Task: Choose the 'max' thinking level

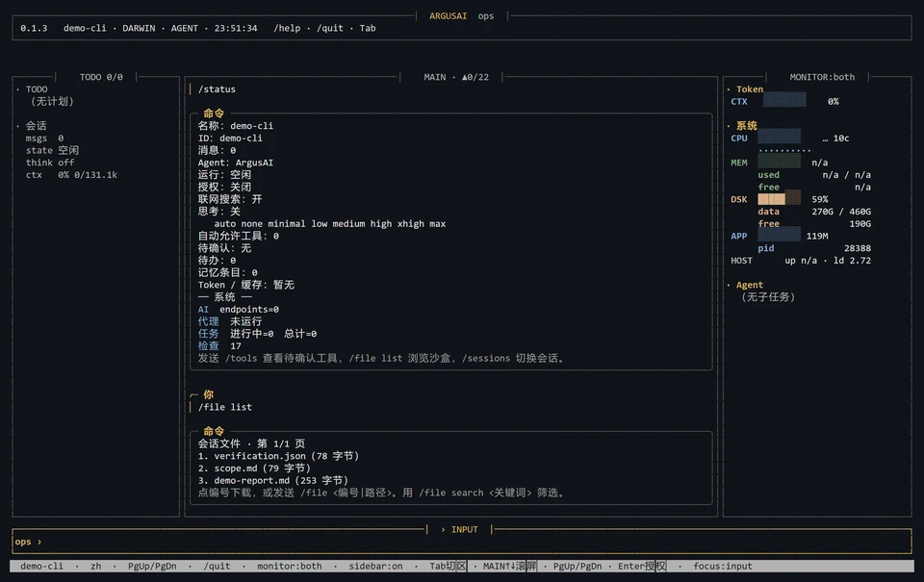Action: click(x=437, y=224)
